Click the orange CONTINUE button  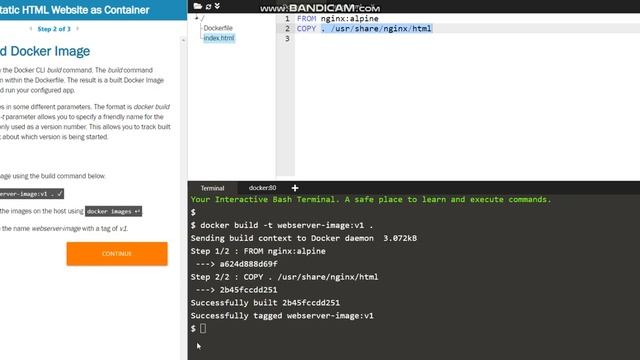click(117, 253)
